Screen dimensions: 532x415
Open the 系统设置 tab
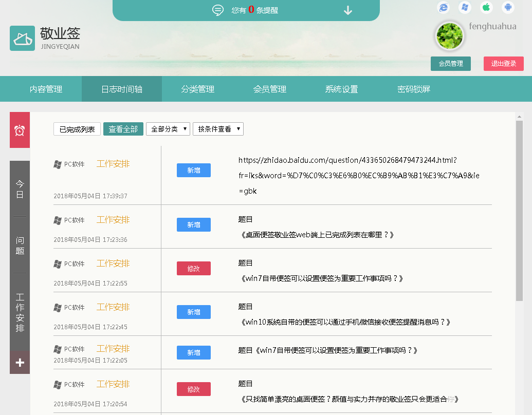342,89
